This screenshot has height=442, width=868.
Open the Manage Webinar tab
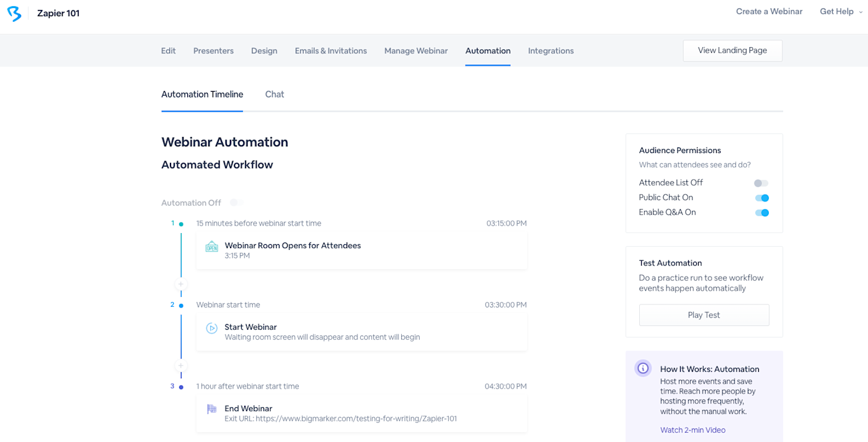(x=416, y=51)
